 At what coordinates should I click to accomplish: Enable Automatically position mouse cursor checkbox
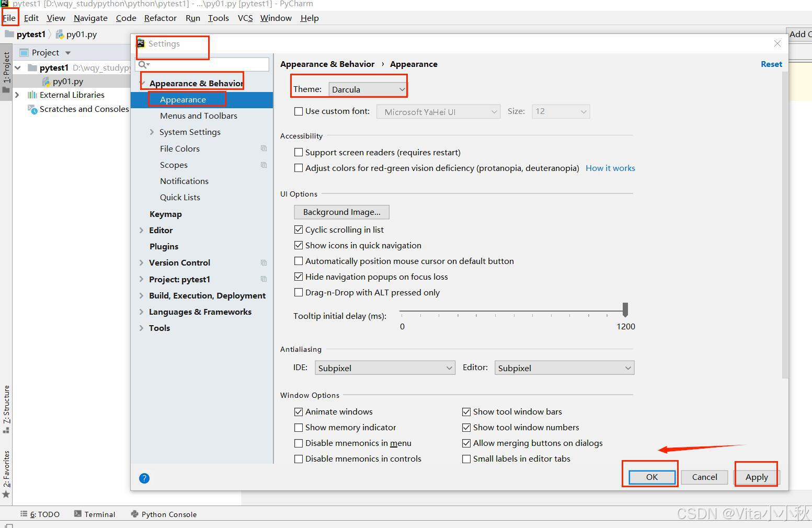[x=299, y=261]
